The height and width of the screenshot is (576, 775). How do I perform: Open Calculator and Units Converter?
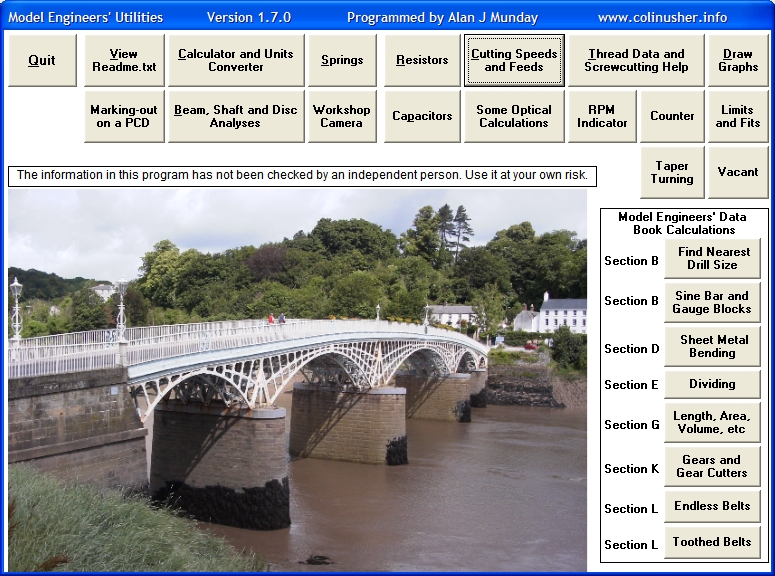coord(236,60)
